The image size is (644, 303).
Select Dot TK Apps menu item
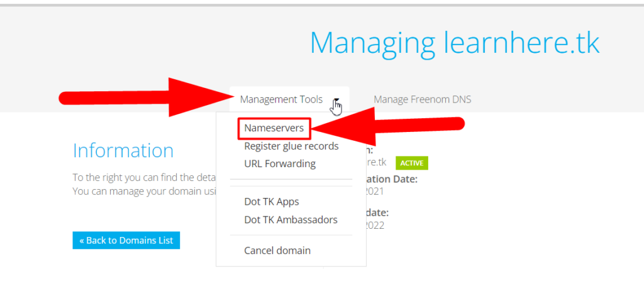[x=272, y=202]
